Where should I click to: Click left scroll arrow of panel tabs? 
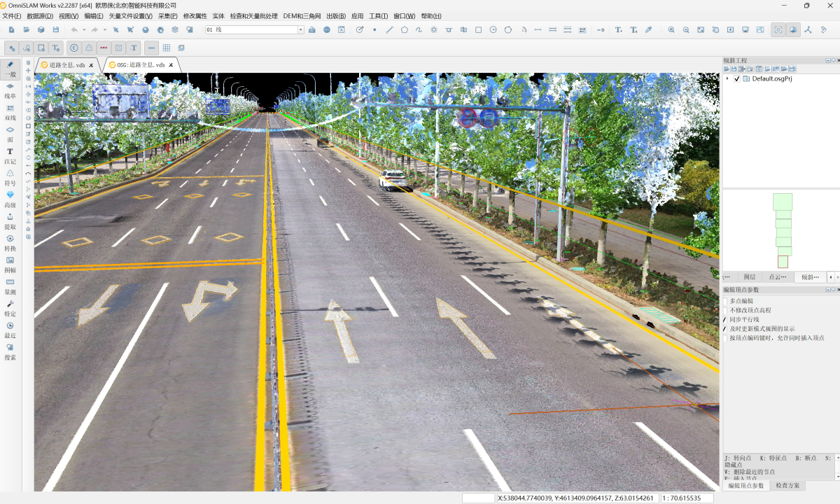[830, 277]
